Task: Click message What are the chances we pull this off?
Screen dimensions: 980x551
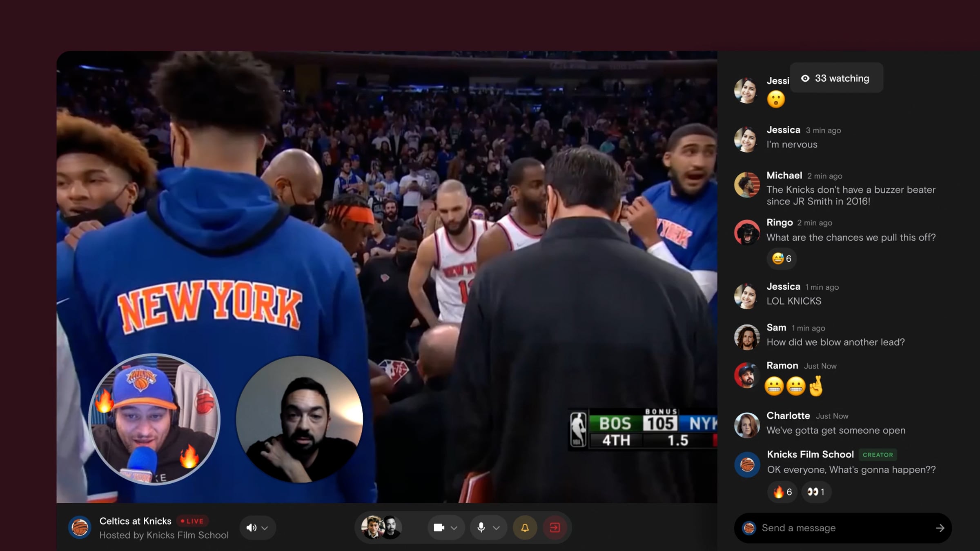Action: click(851, 238)
